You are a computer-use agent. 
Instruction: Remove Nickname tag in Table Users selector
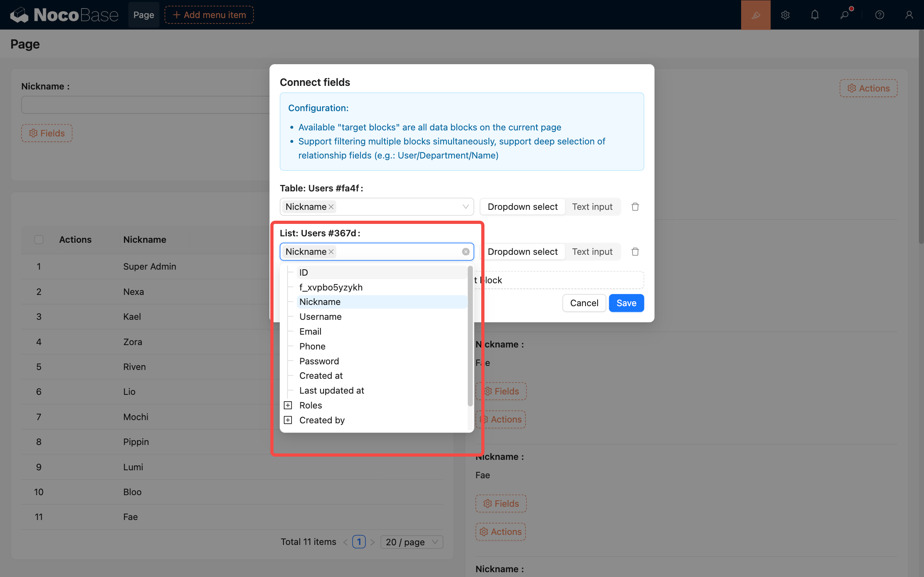pyautogui.click(x=331, y=207)
